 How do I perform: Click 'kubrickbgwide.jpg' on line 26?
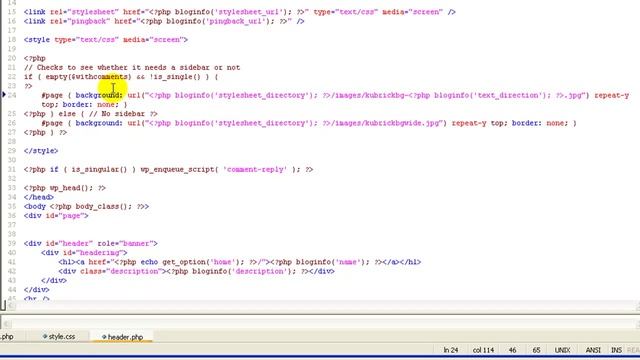pos(404,123)
